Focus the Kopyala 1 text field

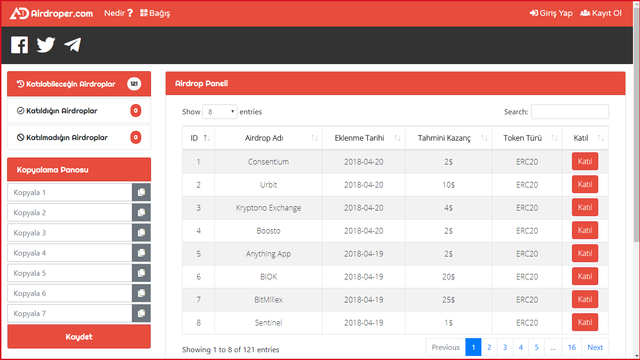(70, 192)
